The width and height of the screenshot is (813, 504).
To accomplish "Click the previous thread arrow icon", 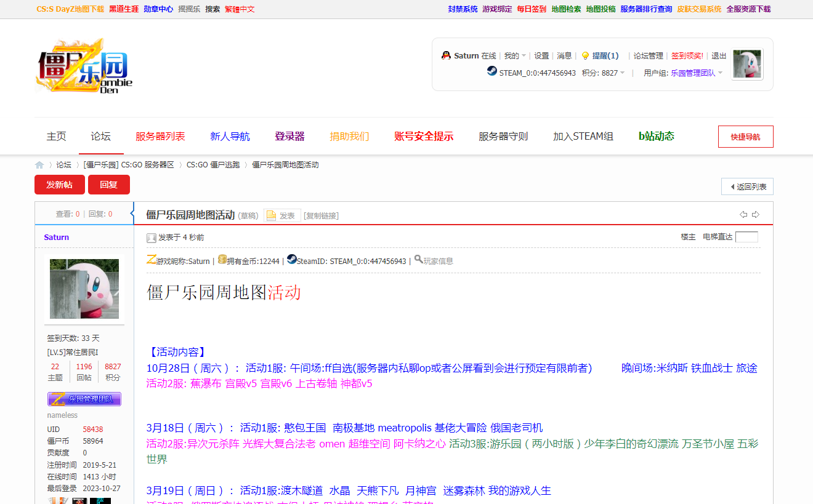I will pyautogui.click(x=743, y=214).
